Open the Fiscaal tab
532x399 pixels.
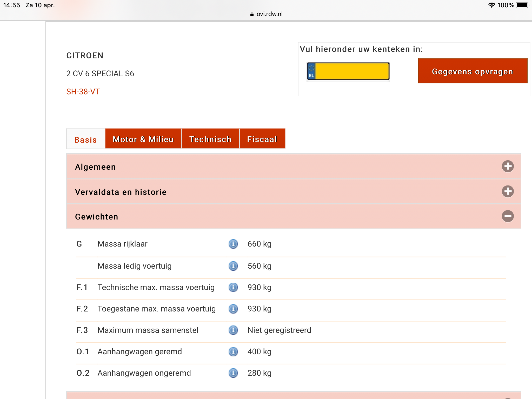[262, 139]
